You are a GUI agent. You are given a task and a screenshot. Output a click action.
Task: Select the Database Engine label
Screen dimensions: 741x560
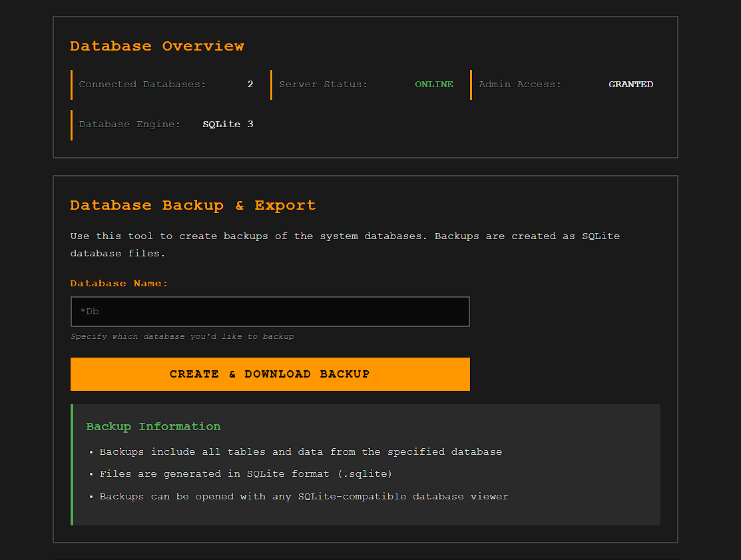point(130,125)
